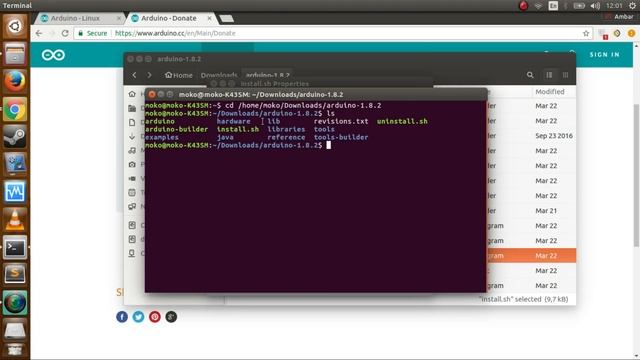Screen dimensions: 640x360
Task: Open volume control in top panel
Action: click(595, 6)
